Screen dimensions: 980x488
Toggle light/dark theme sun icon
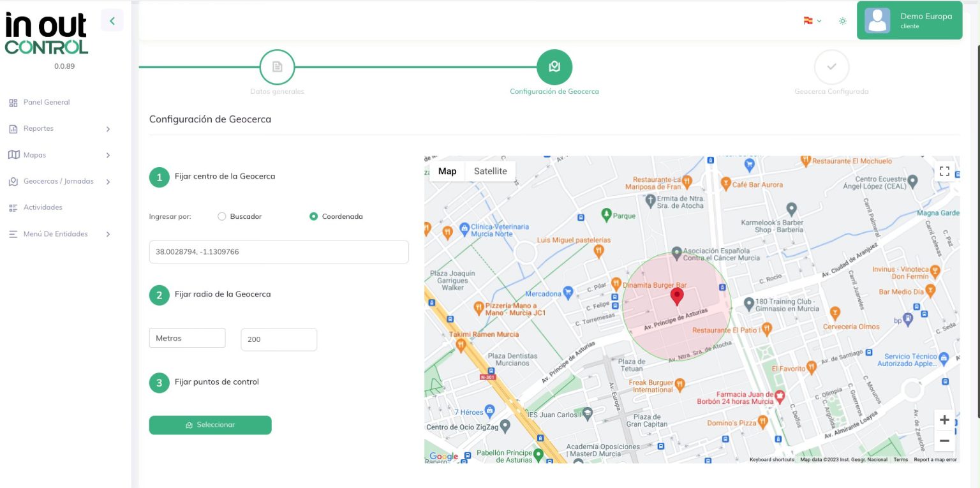point(842,21)
